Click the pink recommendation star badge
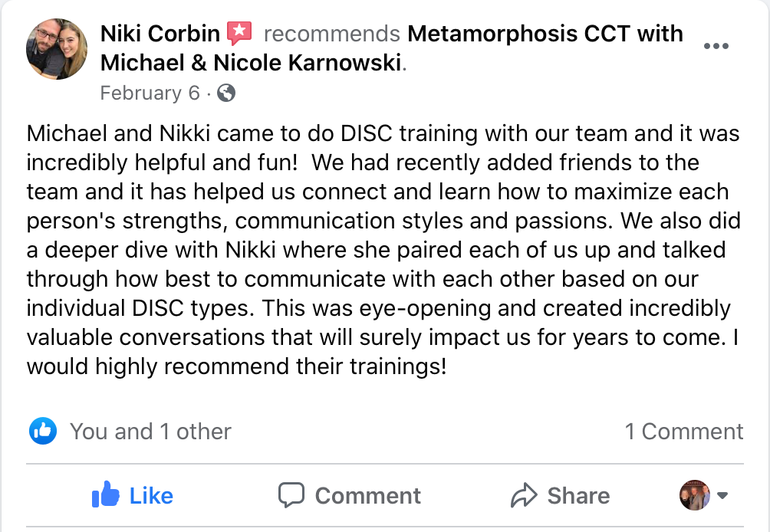 coord(240,34)
